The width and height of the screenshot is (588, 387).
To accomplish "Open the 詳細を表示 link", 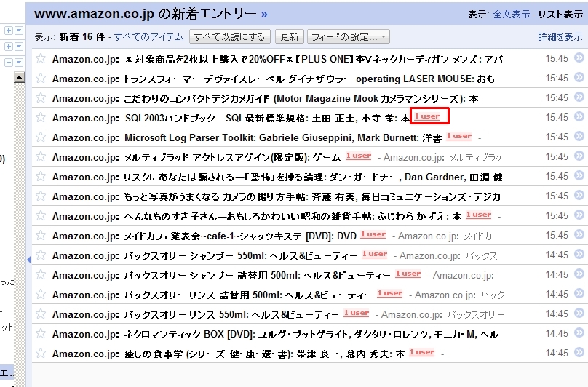I will click(x=560, y=37).
